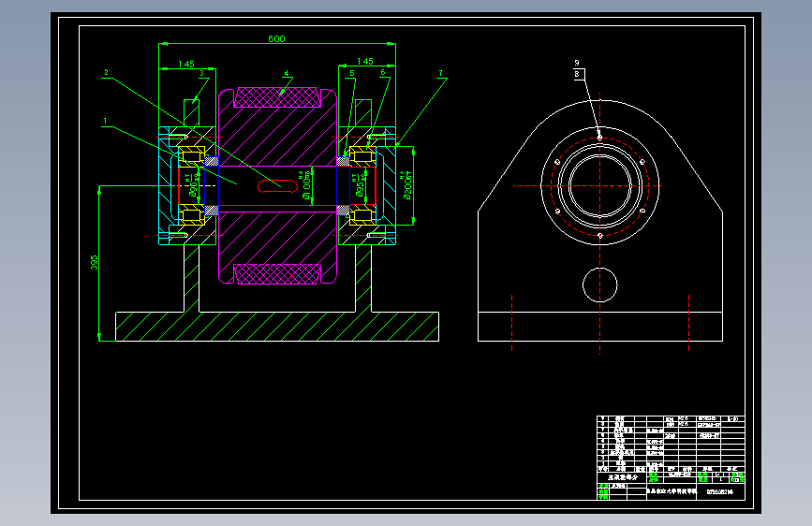Pick the Ø100 shaft diameter dimension
Image resolution: width=812 pixels, height=526 pixels.
pos(305,184)
